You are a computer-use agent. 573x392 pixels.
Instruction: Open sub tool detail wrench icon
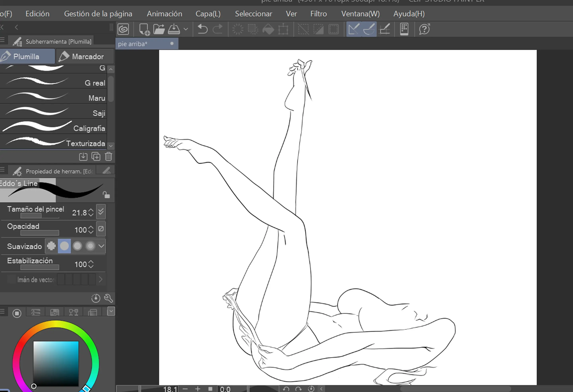(108, 298)
